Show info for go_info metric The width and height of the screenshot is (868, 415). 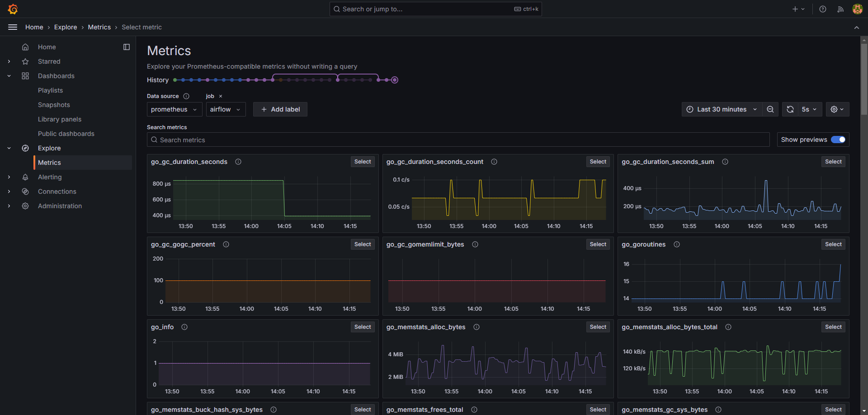pos(184,327)
